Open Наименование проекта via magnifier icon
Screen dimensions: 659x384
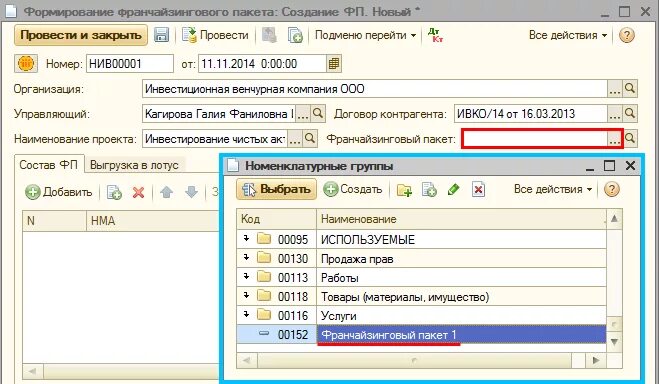[x=310, y=138]
